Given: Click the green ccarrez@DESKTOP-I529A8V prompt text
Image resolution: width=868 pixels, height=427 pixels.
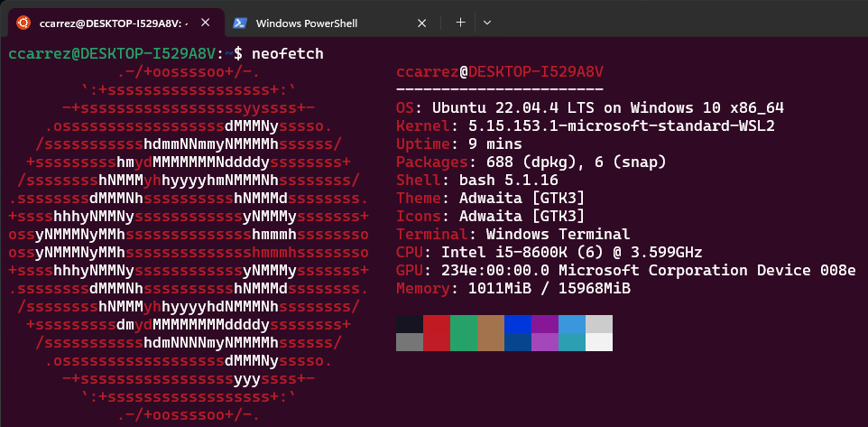Looking at the screenshot, I should 112,54.
